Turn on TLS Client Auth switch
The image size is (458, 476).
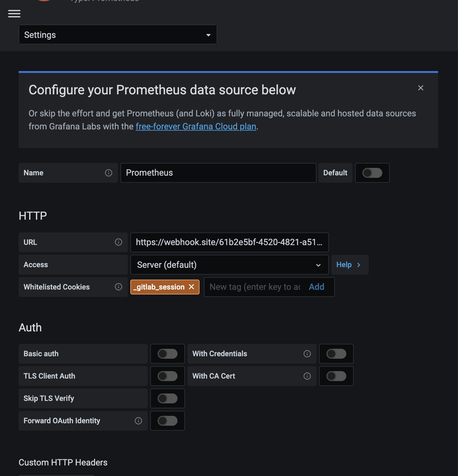click(x=168, y=376)
